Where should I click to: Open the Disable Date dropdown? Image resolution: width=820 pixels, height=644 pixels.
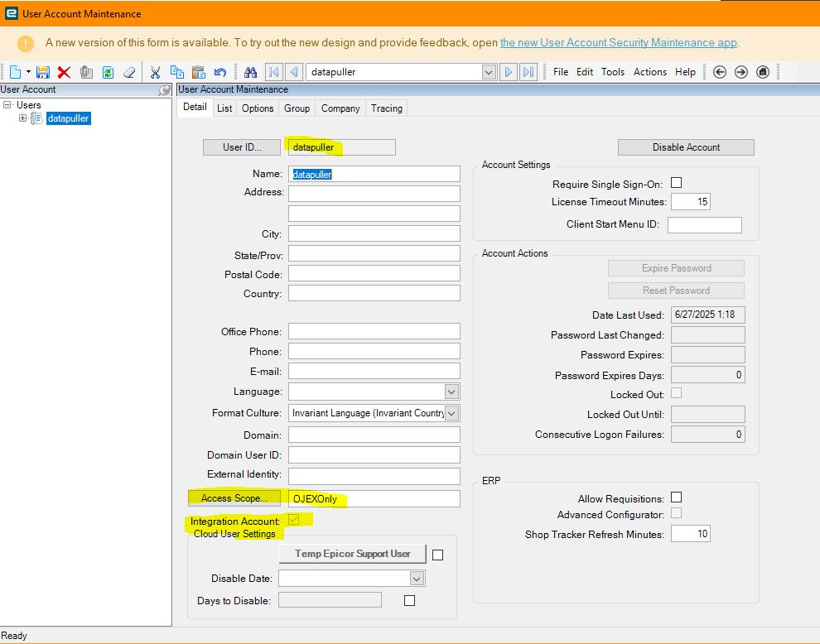coord(417,579)
